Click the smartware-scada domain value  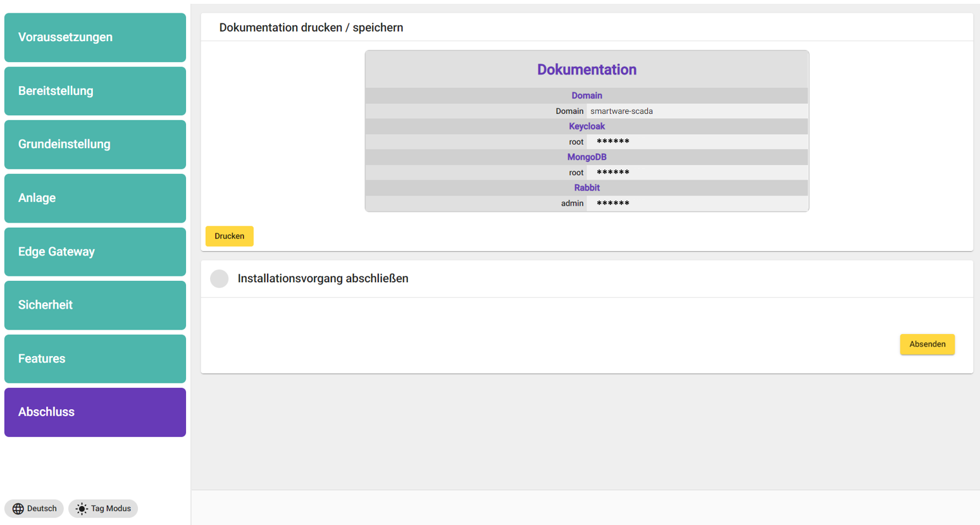621,111
